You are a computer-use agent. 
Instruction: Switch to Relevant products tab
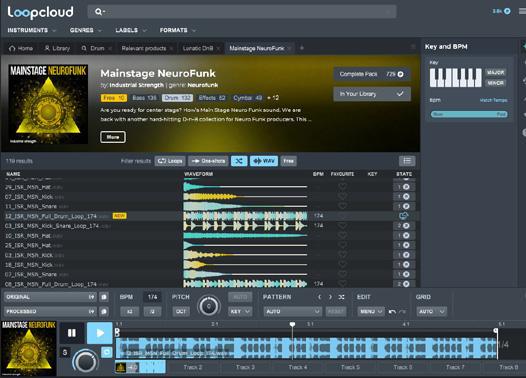[x=144, y=48]
